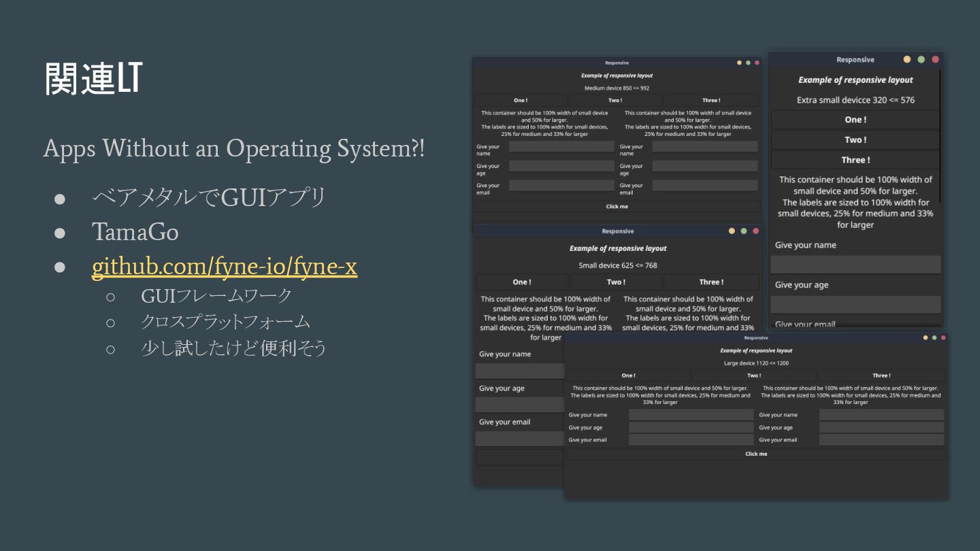This screenshot has height=551, width=980.
Task: Select left-column name field in Medium device window
Action: (x=561, y=146)
